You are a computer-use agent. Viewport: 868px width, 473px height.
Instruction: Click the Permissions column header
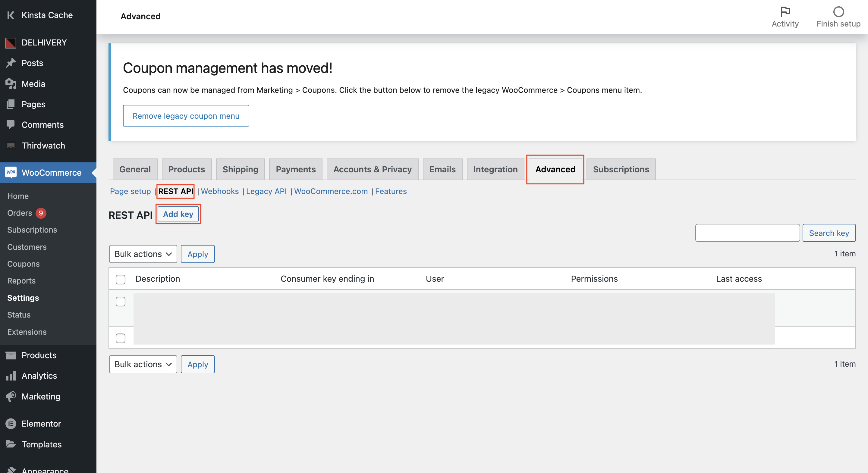[594, 279]
